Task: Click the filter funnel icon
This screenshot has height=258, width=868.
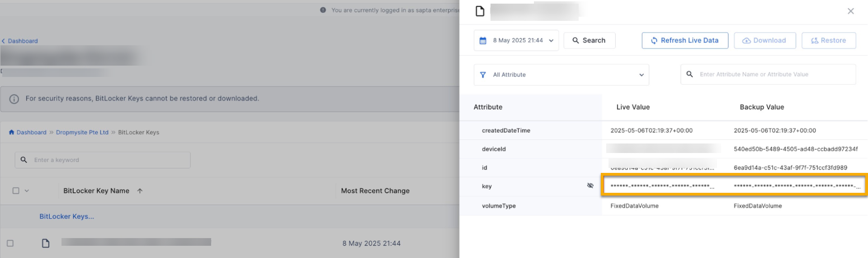Action: click(x=483, y=75)
